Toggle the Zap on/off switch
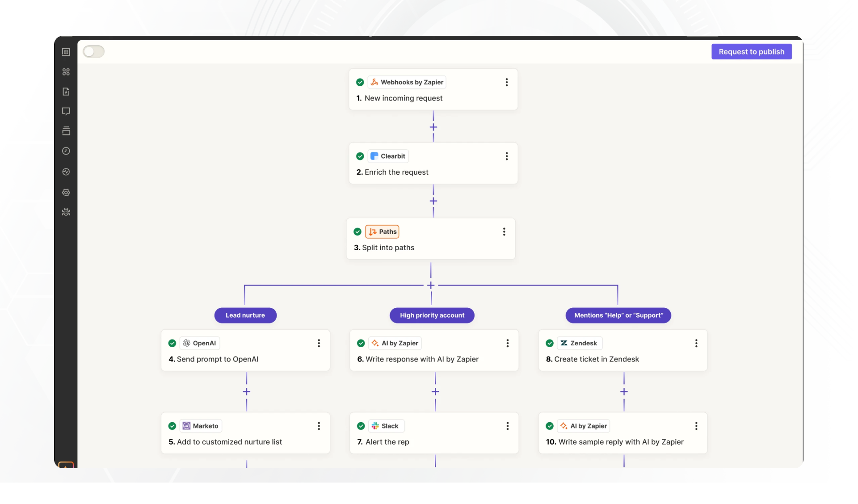 pyautogui.click(x=94, y=51)
